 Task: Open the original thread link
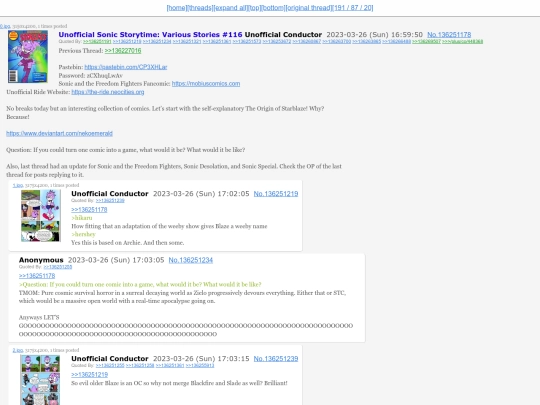point(309,8)
